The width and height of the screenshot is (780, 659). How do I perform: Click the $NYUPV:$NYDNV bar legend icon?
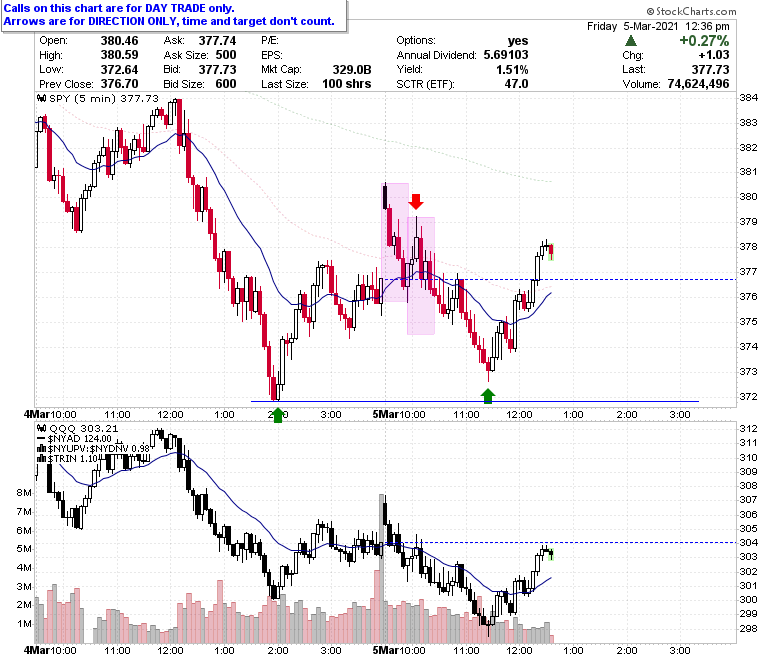tap(42, 448)
